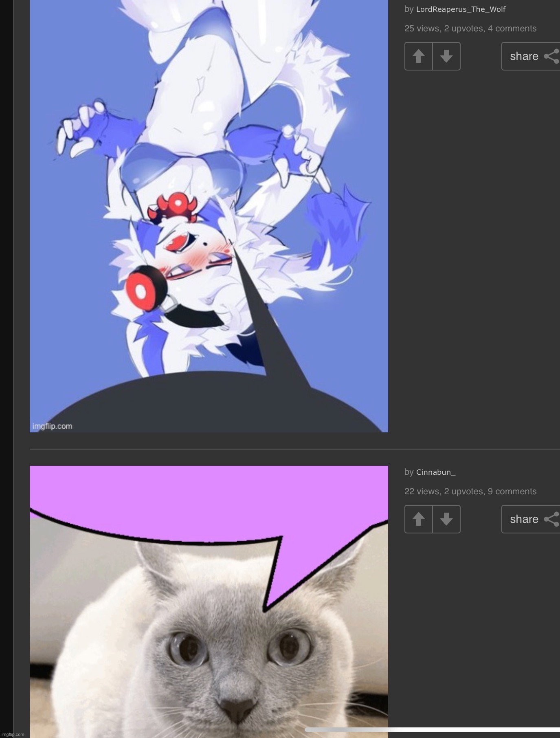Image resolution: width=560 pixels, height=738 pixels.
Task: Downvote LordReaperus_The_Wolf's post
Action: [446, 56]
